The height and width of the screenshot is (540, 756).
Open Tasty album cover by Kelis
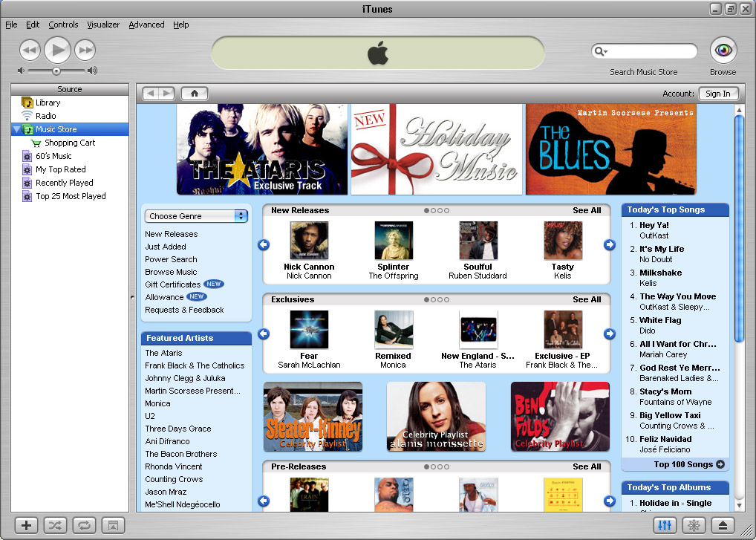(x=563, y=241)
